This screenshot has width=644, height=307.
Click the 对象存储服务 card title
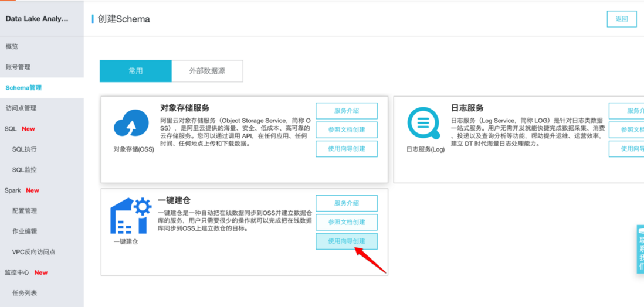pyautogui.click(x=185, y=108)
